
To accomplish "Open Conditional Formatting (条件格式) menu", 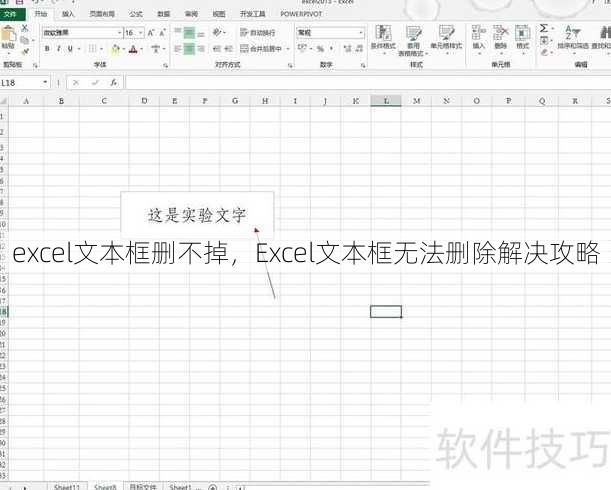I will pos(383,39).
